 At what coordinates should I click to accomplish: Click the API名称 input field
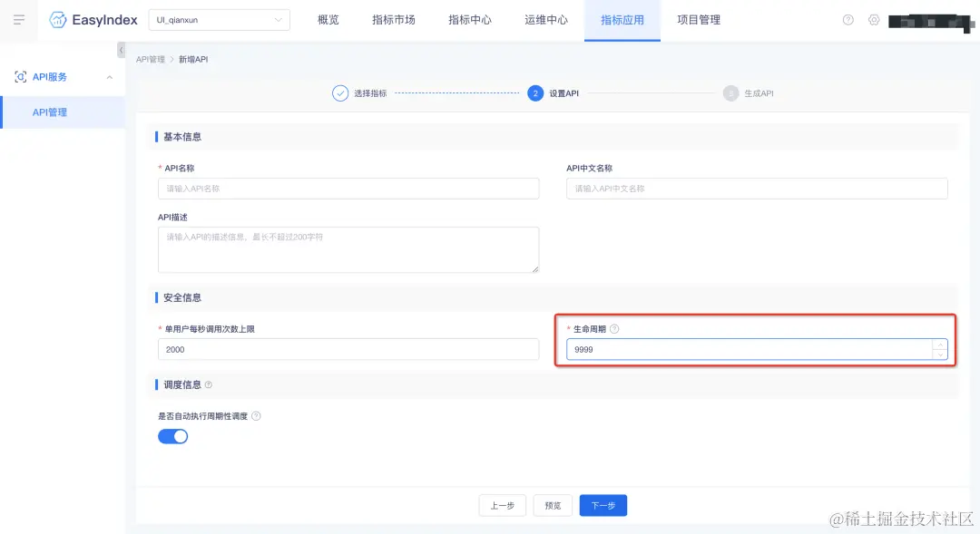tap(348, 189)
